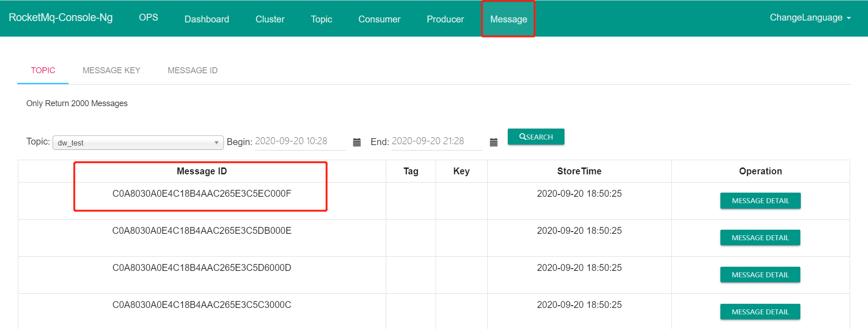The image size is (868, 329).
Task: Click the Begin date input field
Action: 300,141
